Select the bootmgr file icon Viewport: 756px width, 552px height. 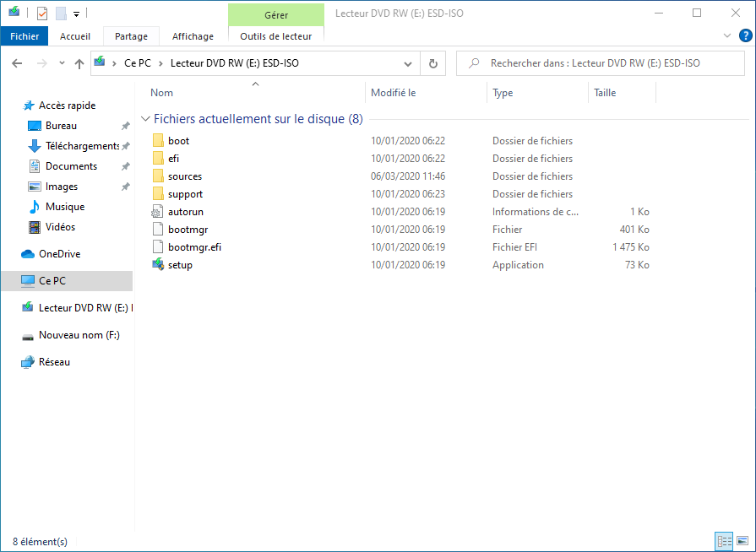click(x=158, y=230)
